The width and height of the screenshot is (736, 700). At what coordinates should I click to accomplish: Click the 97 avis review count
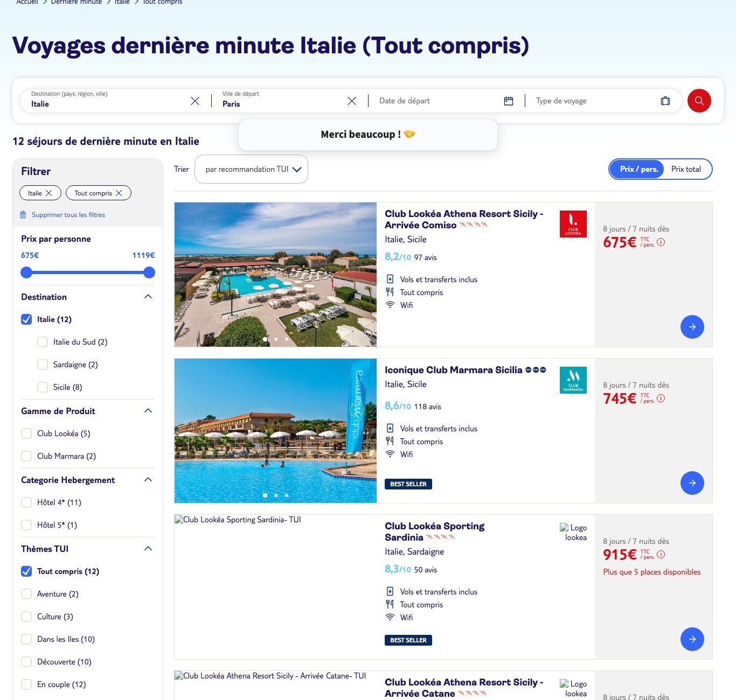(x=426, y=257)
